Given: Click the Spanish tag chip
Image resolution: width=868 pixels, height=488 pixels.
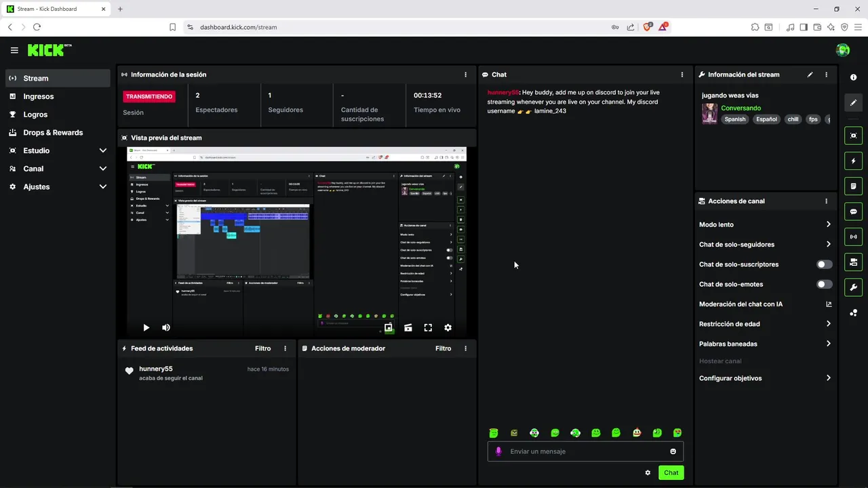Looking at the screenshot, I should click(x=734, y=119).
